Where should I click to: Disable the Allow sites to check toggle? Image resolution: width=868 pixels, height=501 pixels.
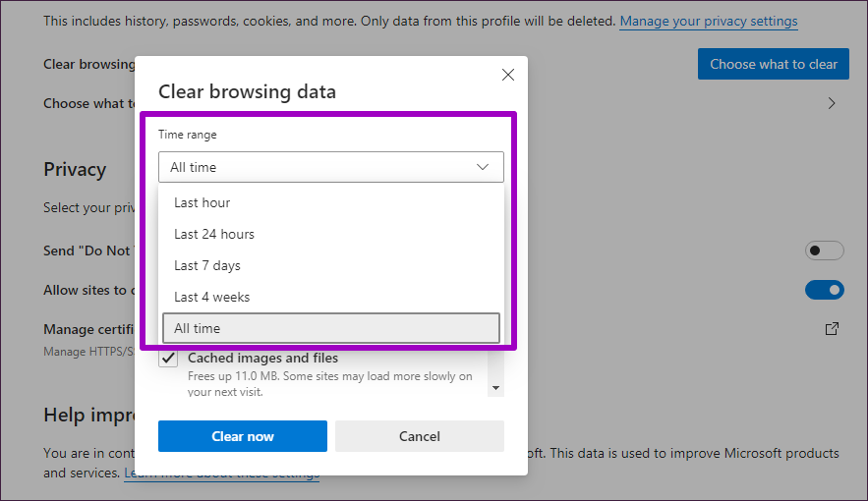pos(824,290)
